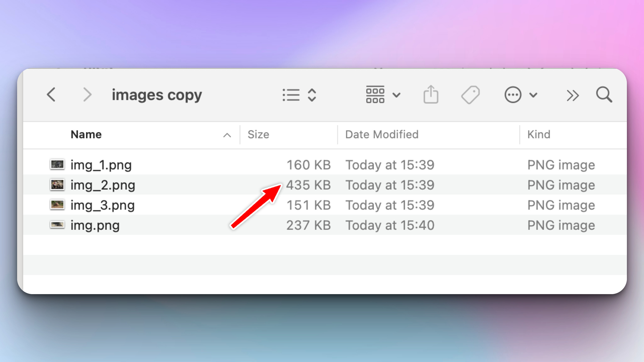The width and height of the screenshot is (644, 362).
Task: Open the More actions ellipsis icon
Action: pos(513,95)
